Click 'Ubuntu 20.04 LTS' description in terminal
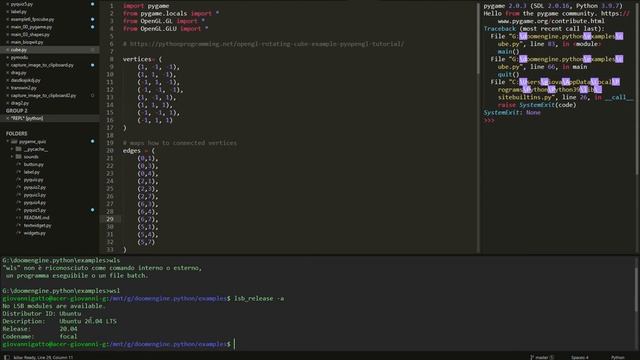 point(88,321)
